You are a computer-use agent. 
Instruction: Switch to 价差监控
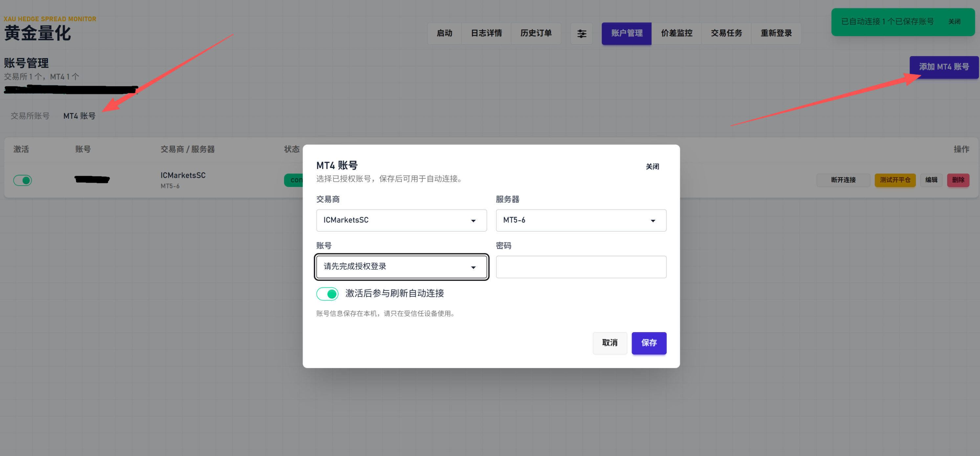pyautogui.click(x=676, y=34)
